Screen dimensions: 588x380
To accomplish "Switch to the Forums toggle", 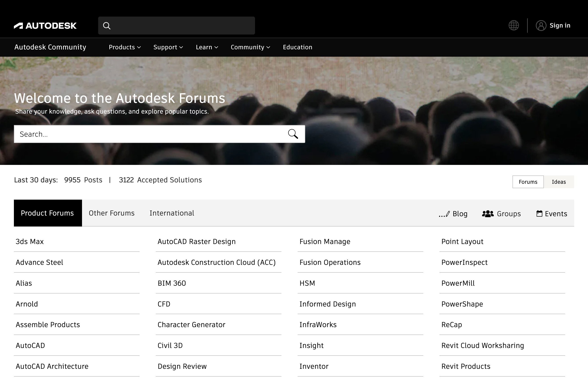I will point(528,182).
